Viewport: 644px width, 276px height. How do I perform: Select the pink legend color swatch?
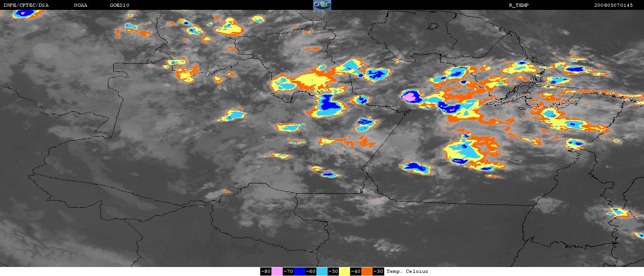(x=277, y=272)
